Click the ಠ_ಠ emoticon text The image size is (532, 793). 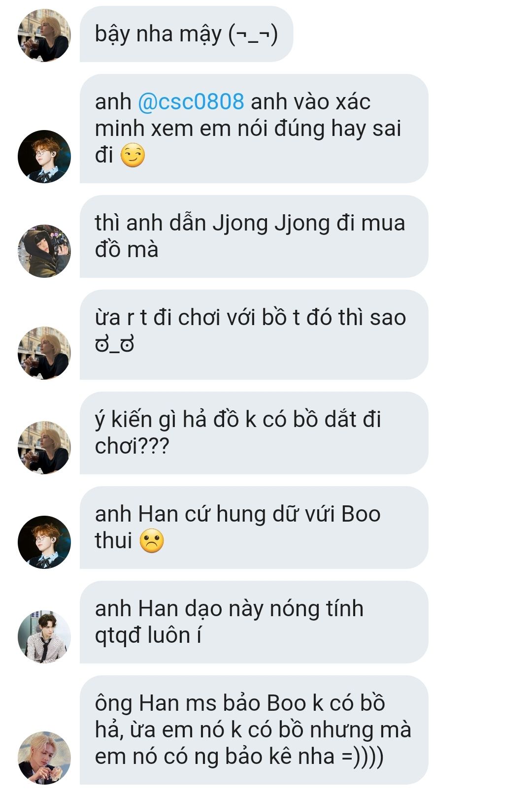coord(114,345)
